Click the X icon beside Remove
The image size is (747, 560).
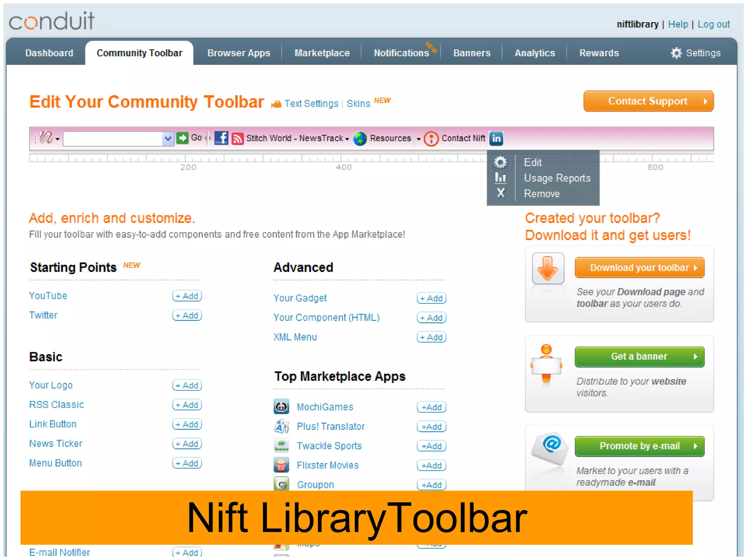tap(501, 193)
